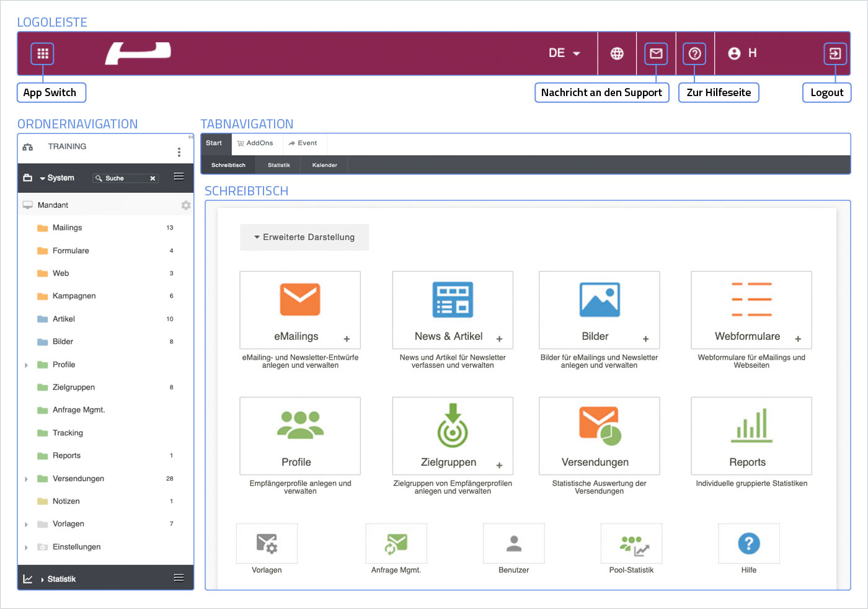Open the DE language dropdown
This screenshot has height=609, width=868.
click(564, 53)
